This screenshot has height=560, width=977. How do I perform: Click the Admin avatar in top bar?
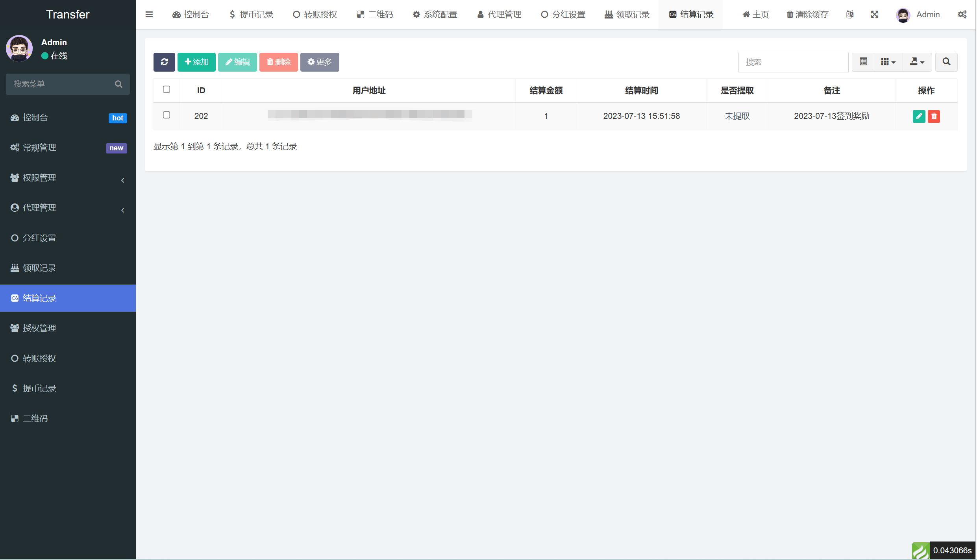[903, 15]
